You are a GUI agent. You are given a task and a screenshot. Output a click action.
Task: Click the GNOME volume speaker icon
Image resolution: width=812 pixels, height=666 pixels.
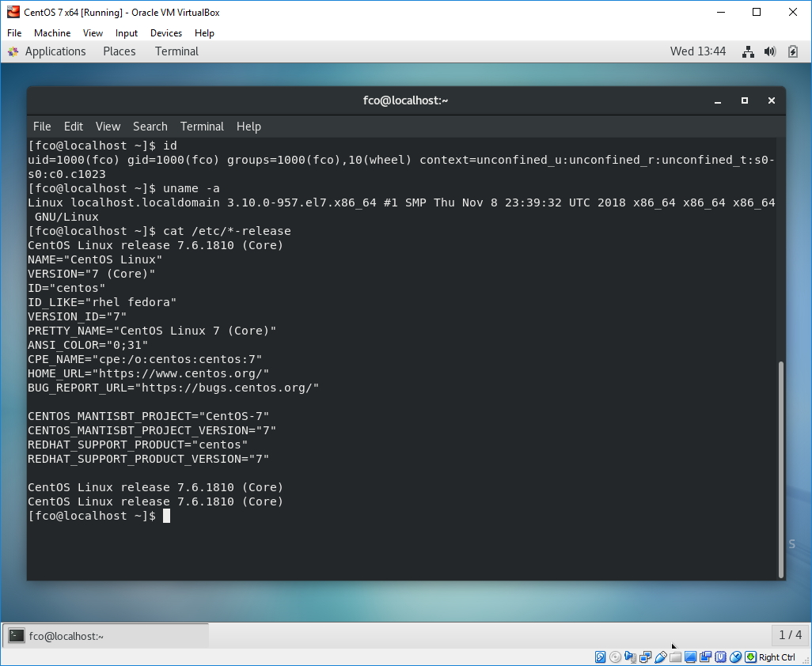pos(770,51)
